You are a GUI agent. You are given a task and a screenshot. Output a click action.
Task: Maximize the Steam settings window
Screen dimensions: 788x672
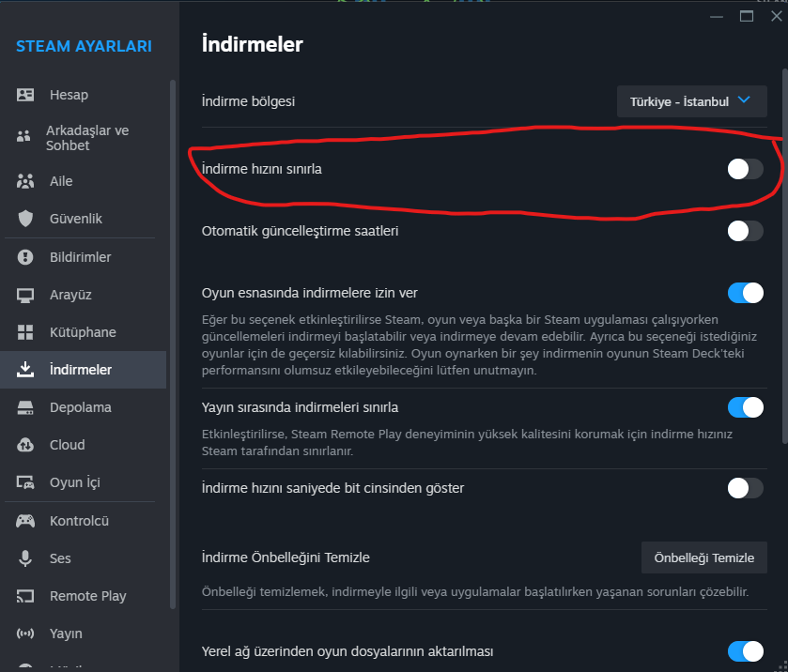pyautogui.click(x=747, y=17)
